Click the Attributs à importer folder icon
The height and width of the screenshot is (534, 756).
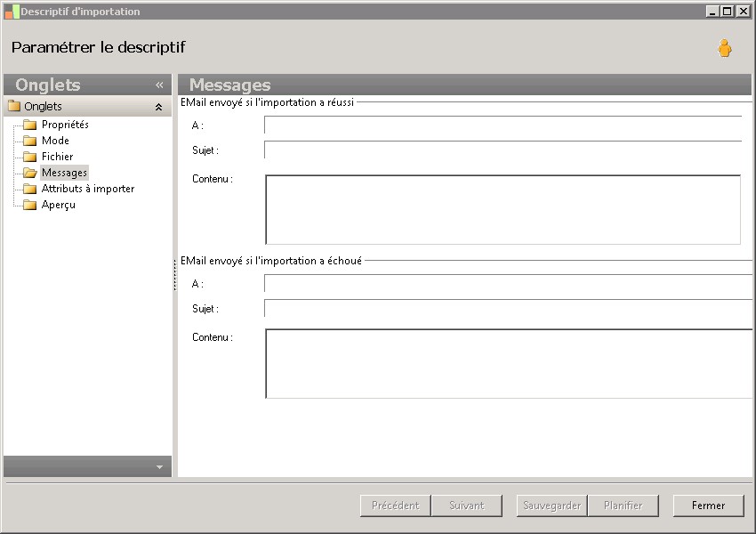29,190
